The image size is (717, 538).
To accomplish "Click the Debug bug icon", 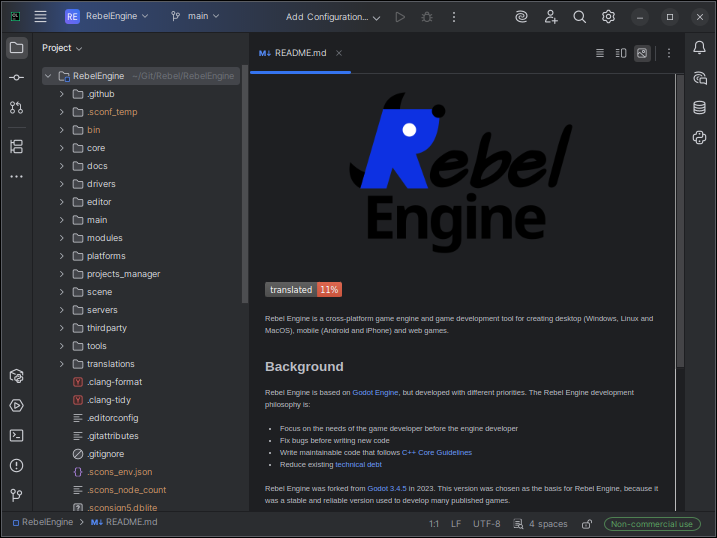I will (427, 17).
